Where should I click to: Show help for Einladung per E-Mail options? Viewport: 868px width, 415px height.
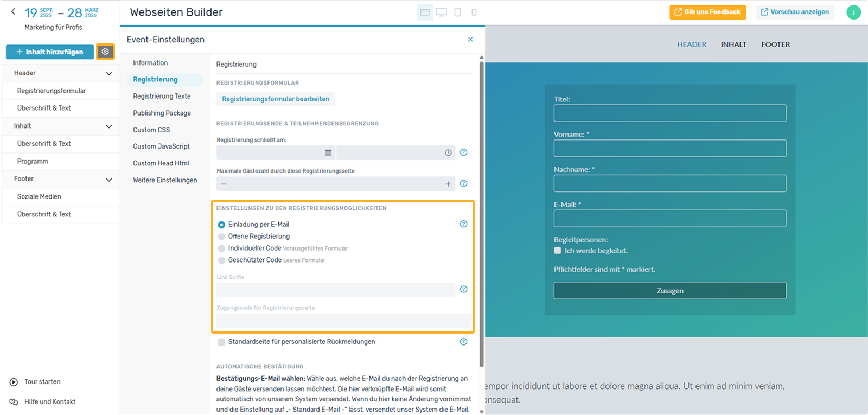[x=463, y=224]
